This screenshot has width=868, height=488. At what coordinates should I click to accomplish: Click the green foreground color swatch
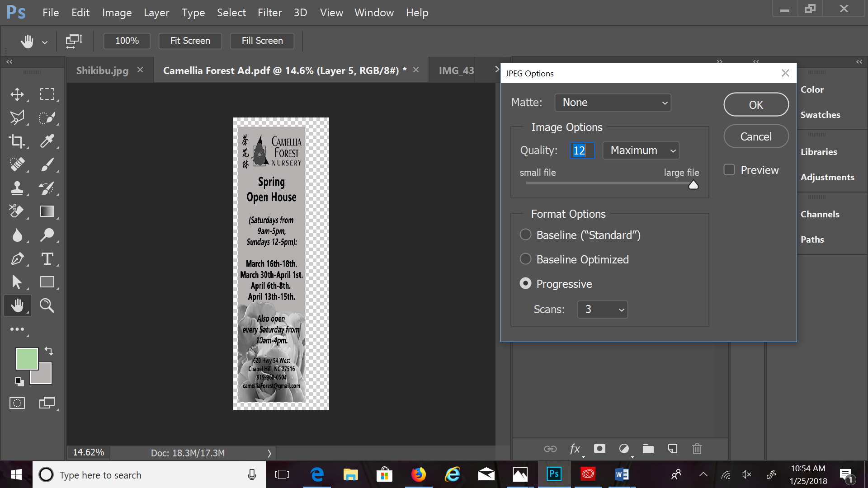pyautogui.click(x=27, y=358)
